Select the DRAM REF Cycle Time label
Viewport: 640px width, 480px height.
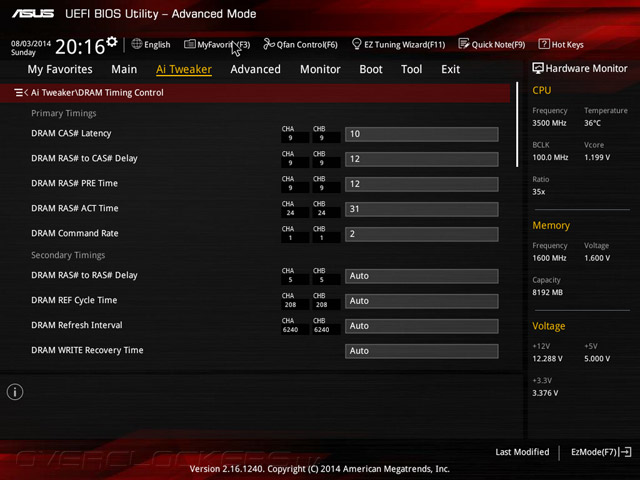[74, 300]
